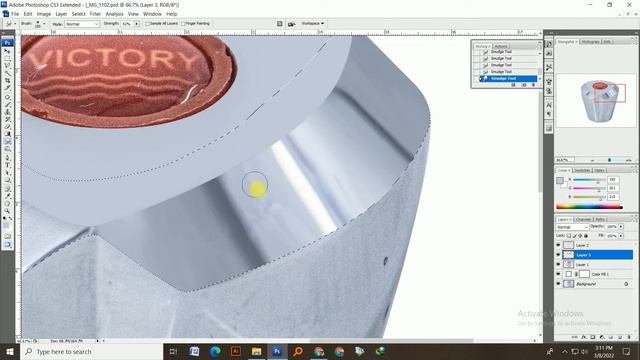Open the collapsed Brushes panel icon
Viewport: 640px width, 360px height.
point(549,82)
